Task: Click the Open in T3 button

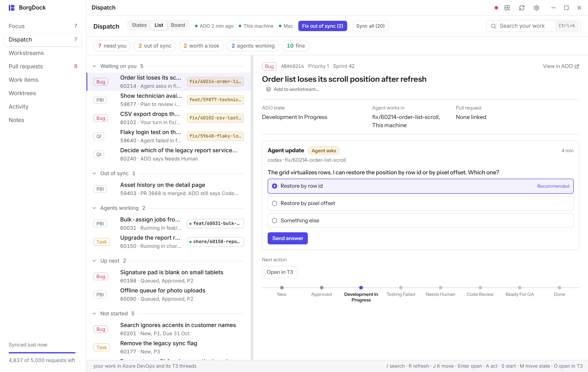Action: point(280,272)
